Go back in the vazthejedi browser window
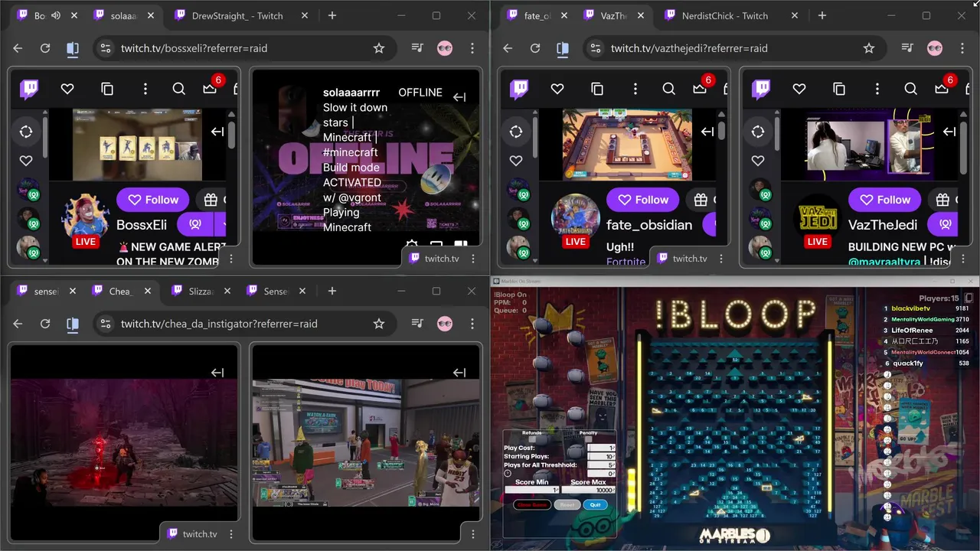This screenshot has height=551, width=980. click(508, 48)
